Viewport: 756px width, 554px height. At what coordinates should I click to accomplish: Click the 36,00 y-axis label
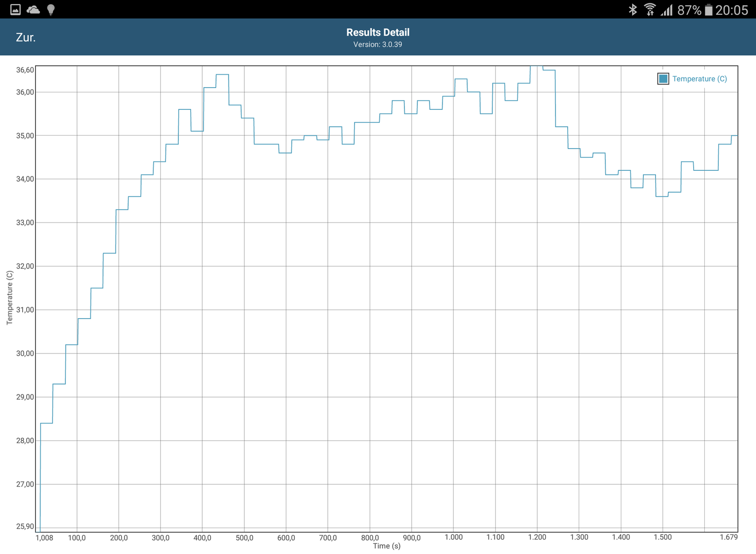tap(25, 92)
